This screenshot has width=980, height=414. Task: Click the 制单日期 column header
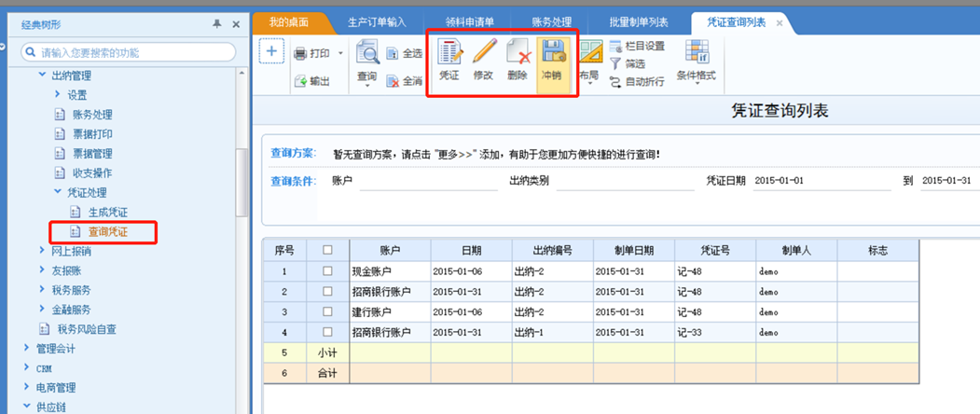634,250
